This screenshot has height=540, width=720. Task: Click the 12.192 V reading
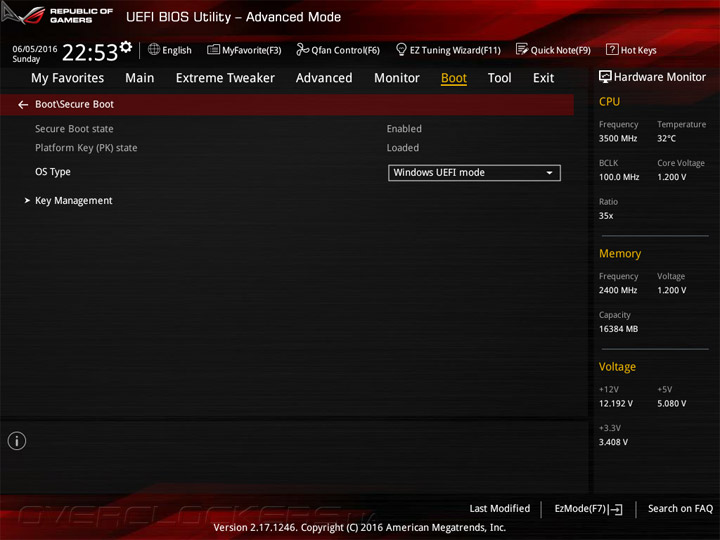tap(615, 404)
